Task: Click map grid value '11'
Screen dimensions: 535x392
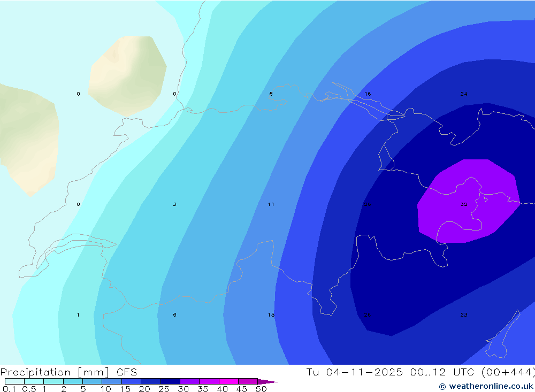Action: coord(271,204)
